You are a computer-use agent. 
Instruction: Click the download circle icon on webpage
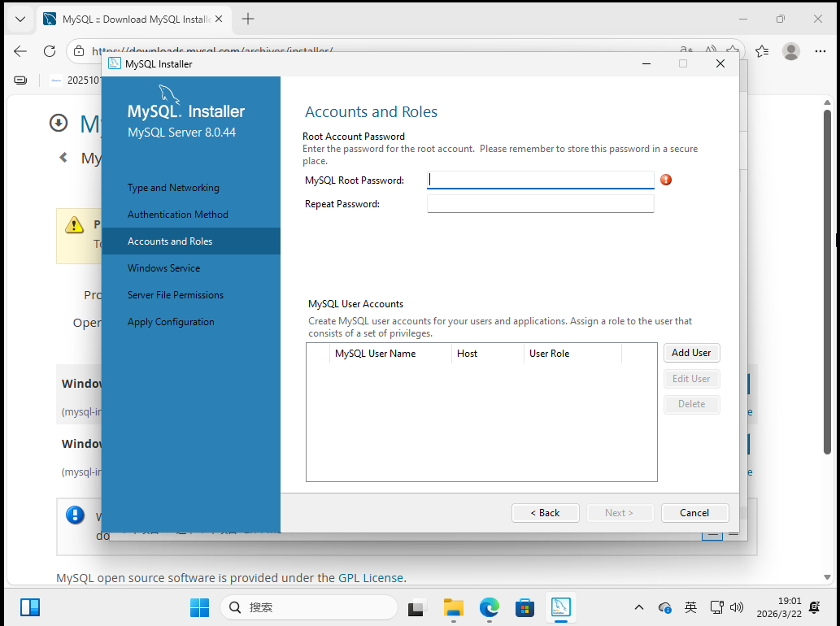pyautogui.click(x=59, y=123)
